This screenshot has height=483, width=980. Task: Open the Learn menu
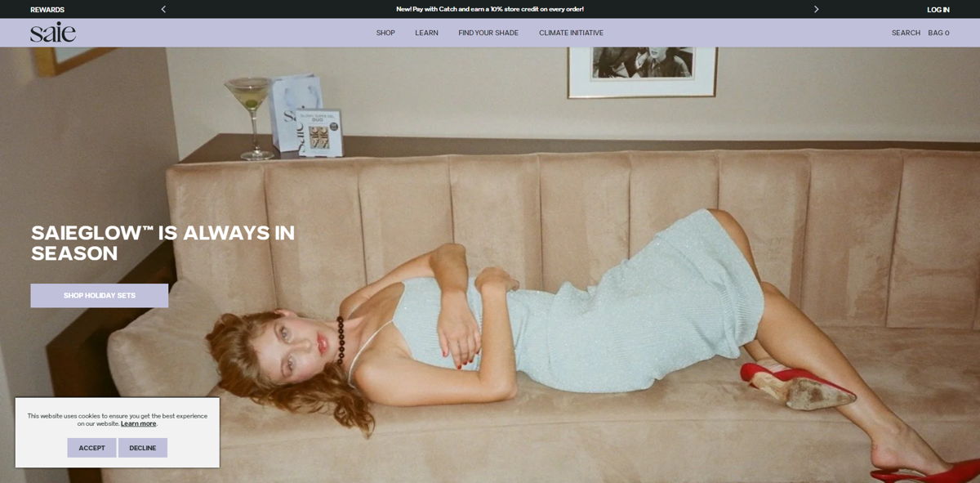426,33
